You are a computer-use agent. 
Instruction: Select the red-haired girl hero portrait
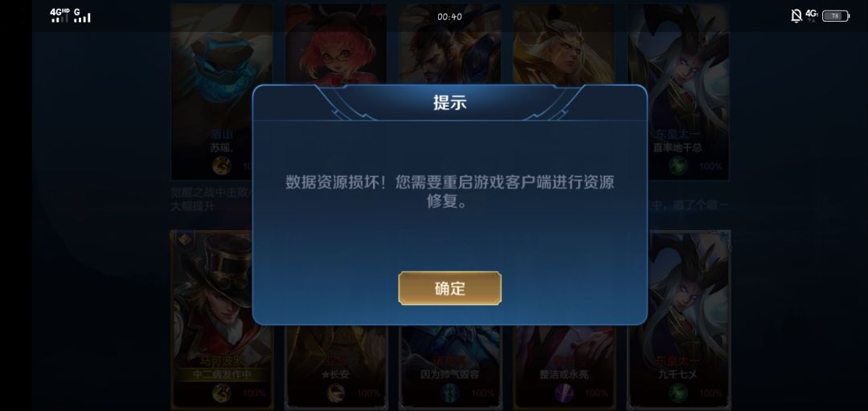[x=335, y=44]
